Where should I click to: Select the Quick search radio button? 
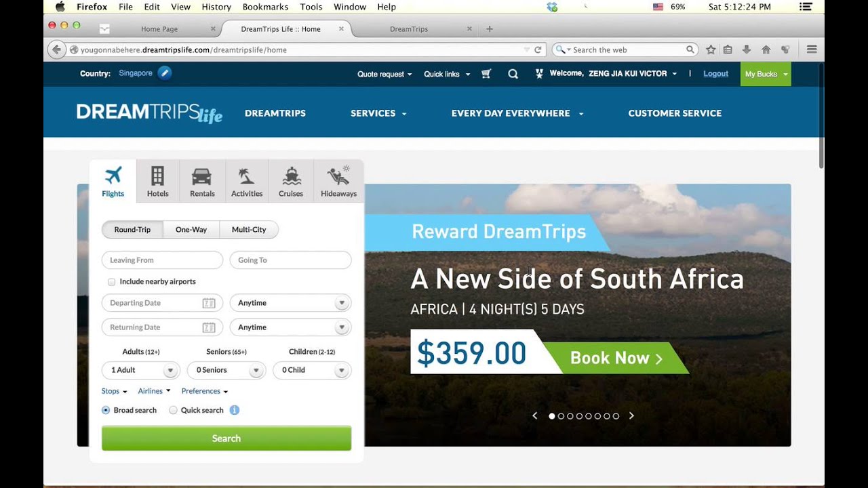coord(173,410)
